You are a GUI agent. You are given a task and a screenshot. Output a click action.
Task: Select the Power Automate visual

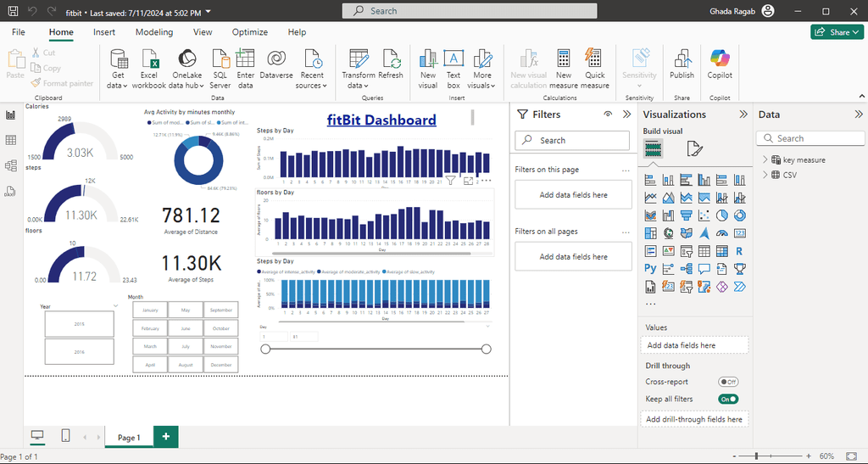[739, 286]
